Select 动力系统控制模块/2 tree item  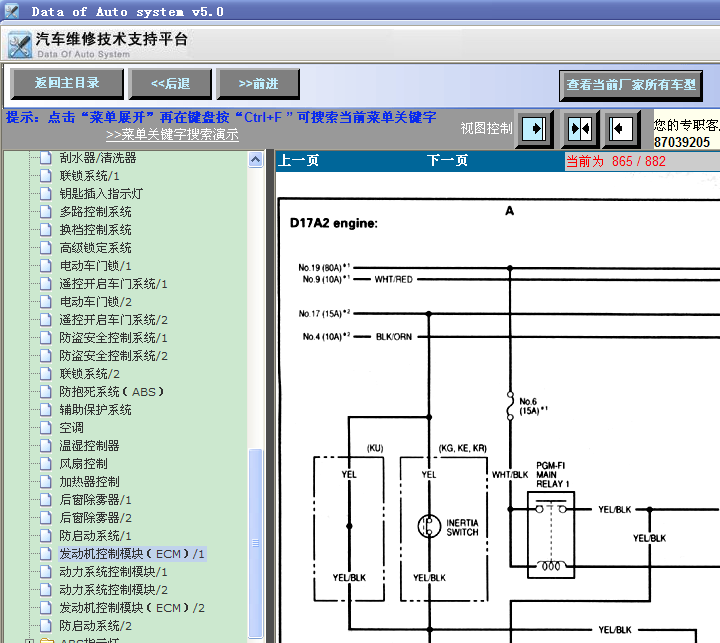coord(113,590)
